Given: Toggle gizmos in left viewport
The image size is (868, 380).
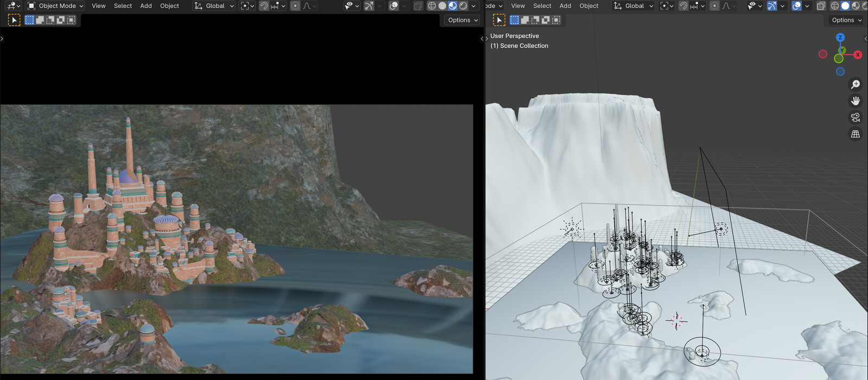Looking at the screenshot, I should pyautogui.click(x=369, y=6).
